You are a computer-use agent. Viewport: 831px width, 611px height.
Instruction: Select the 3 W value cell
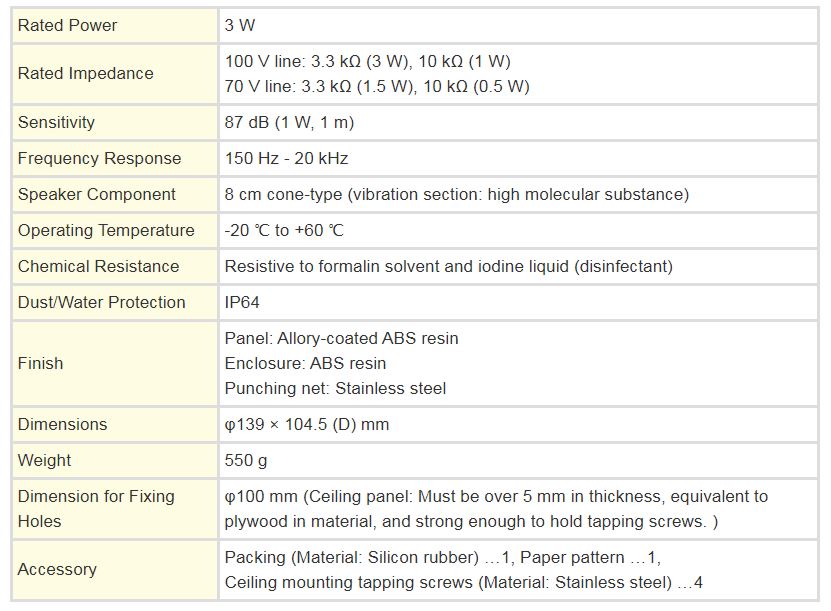tap(519, 25)
